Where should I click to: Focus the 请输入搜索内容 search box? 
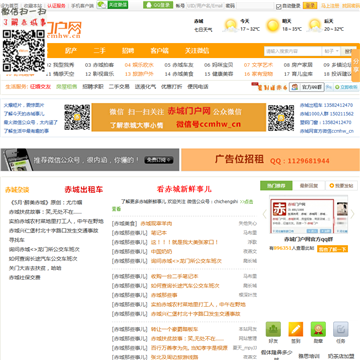click(x=293, y=51)
